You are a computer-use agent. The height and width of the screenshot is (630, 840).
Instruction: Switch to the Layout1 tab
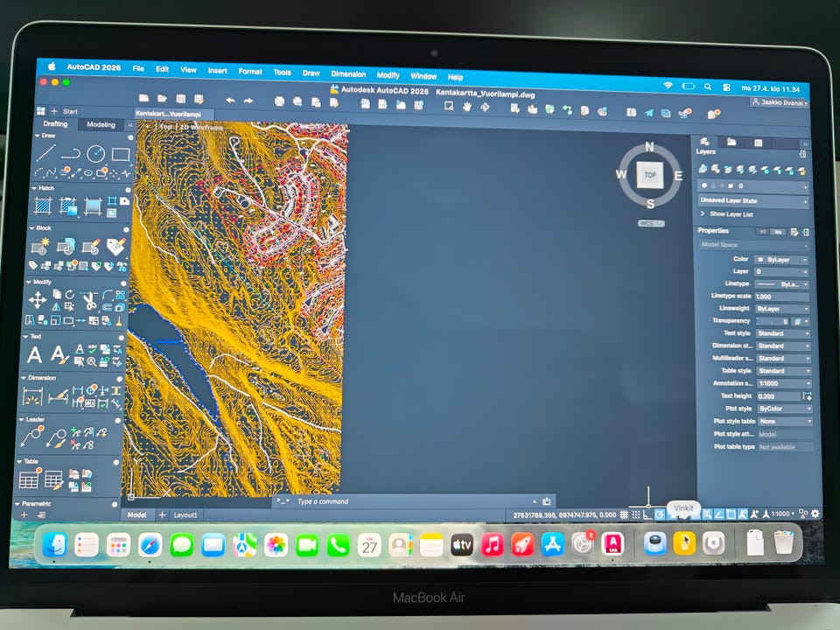tap(185, 514)
